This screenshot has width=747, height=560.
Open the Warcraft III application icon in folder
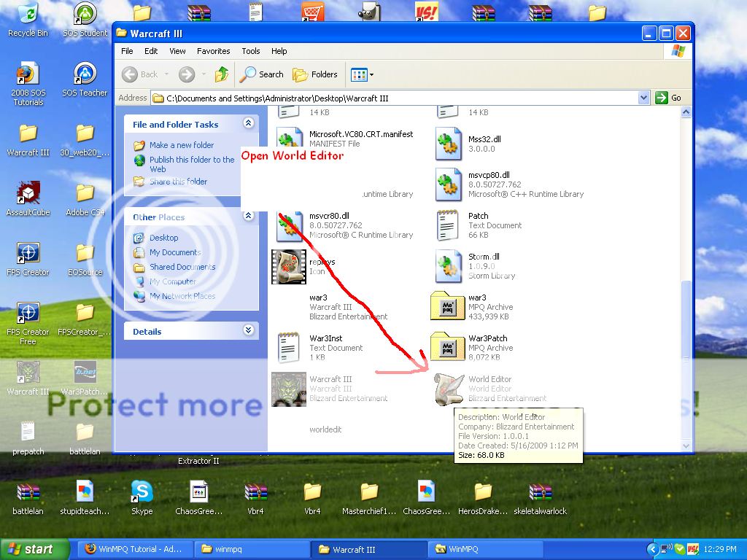click(289, 389)
